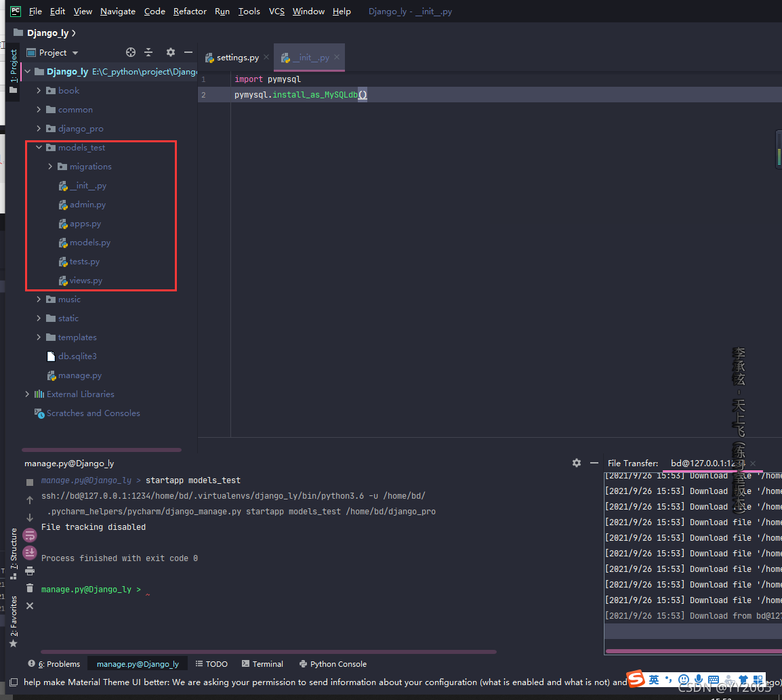782x700 pixels.
Task: Open the Structure side tab
Action: tap(14, 552)
